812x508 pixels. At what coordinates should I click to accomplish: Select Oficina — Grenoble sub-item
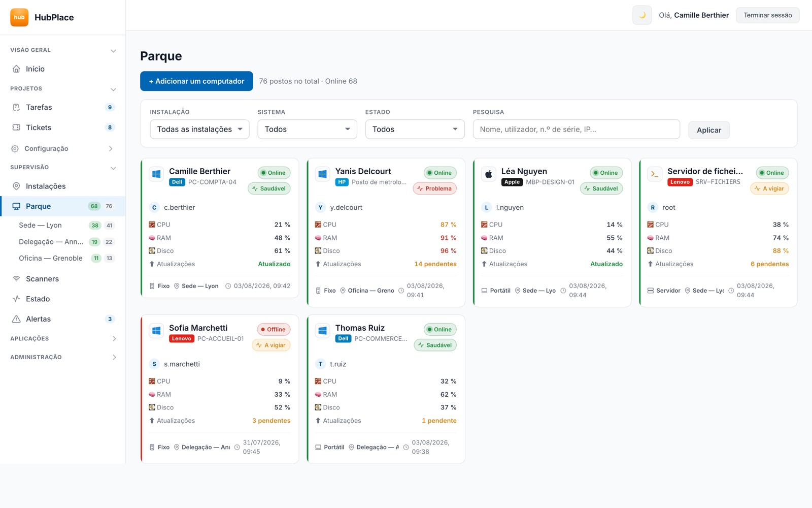tap(50, 258)
